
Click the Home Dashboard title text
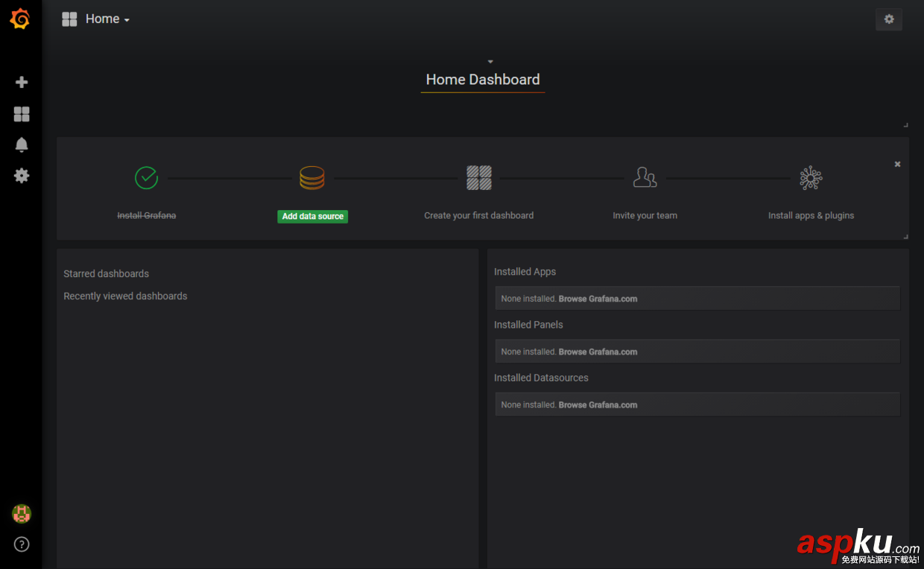pos(483,80)
